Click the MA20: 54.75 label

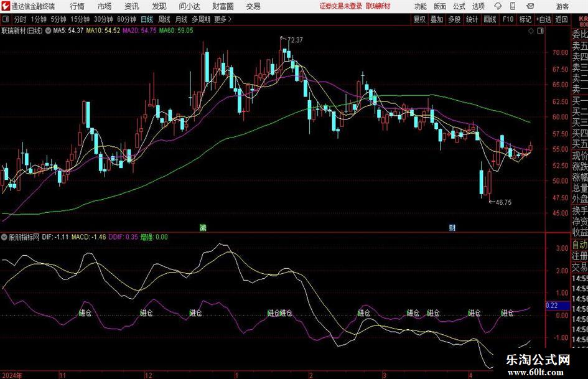click(x=139, y=30)
